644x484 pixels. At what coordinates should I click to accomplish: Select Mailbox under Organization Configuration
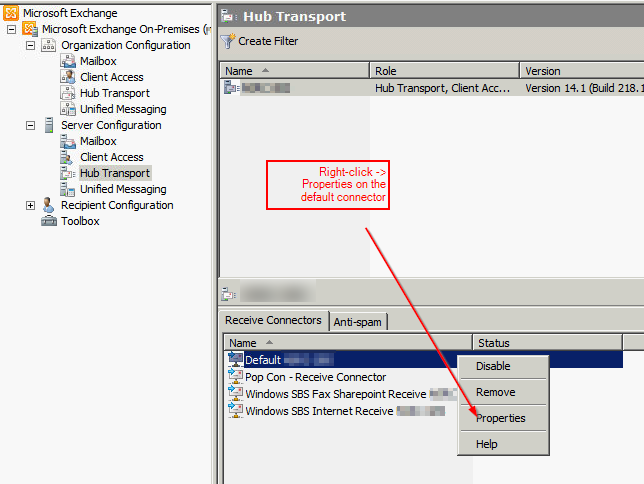98,61
